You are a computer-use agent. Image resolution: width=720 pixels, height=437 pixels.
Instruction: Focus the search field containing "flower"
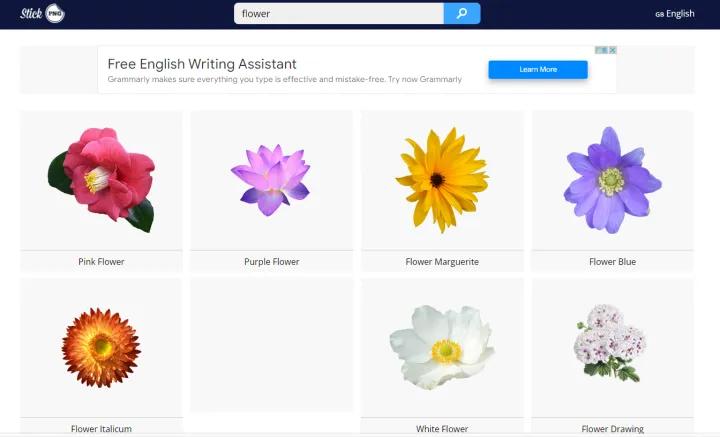click(339, 13)
